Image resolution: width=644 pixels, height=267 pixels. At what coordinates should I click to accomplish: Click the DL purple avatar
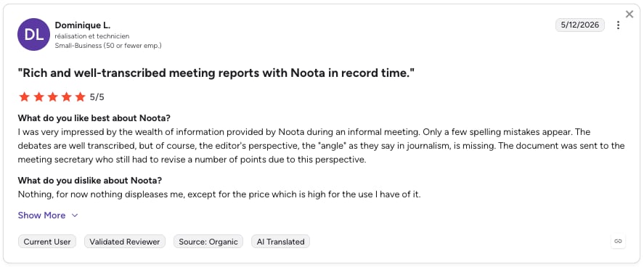33,34
